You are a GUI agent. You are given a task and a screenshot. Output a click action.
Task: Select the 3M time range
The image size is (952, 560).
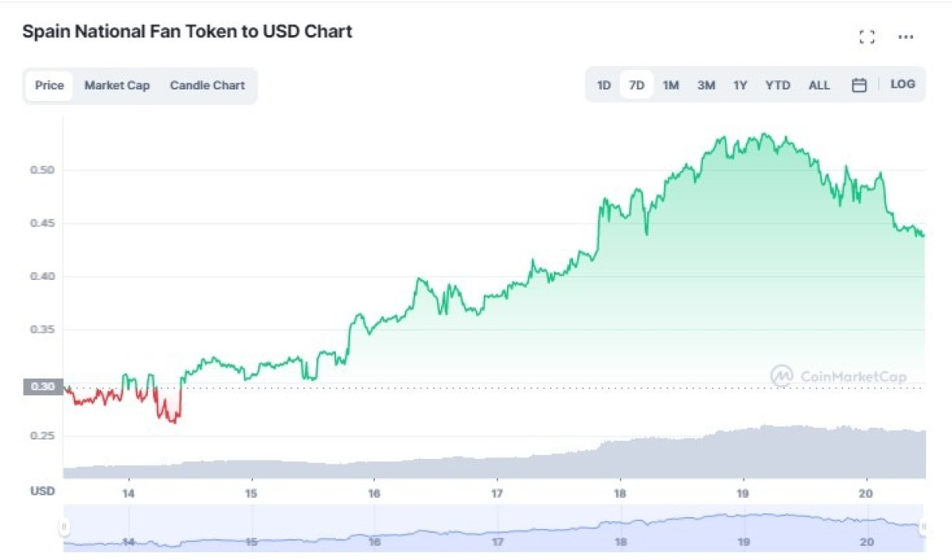(x=705, y=86)
